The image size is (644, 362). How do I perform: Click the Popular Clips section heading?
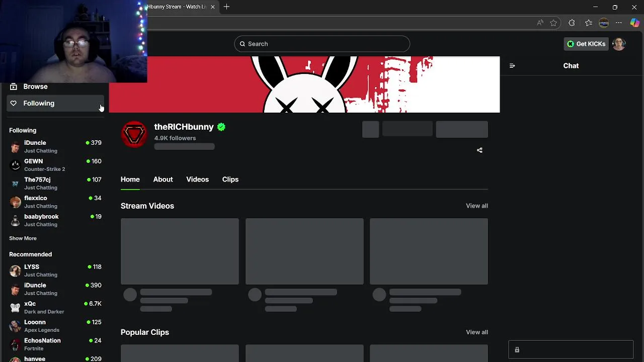[x=145, y=332]
